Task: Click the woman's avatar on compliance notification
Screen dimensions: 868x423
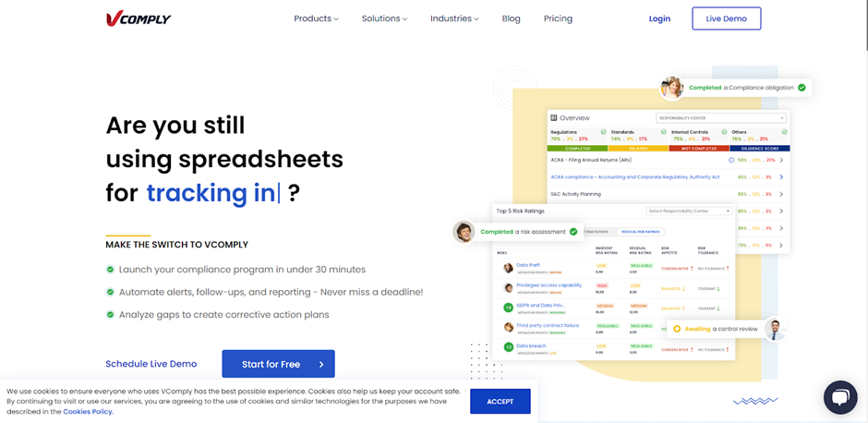Action: tap(672, 88)
